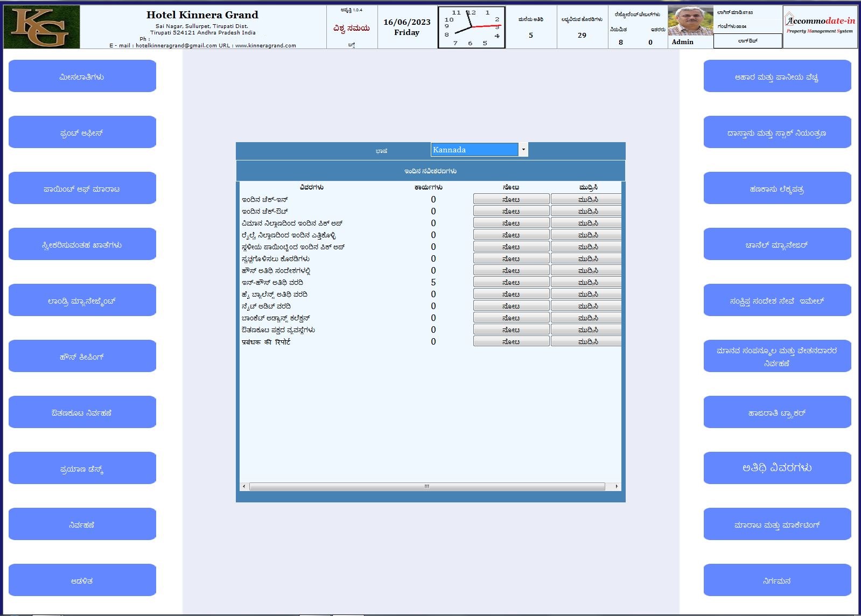The height and width of the screenshot is (616, 861).
Task: Click the analog world clock
Action: point(472,27)
